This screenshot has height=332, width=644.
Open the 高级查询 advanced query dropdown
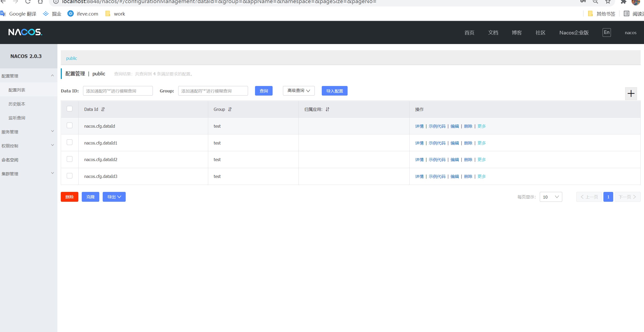click(x=298, y=91)
